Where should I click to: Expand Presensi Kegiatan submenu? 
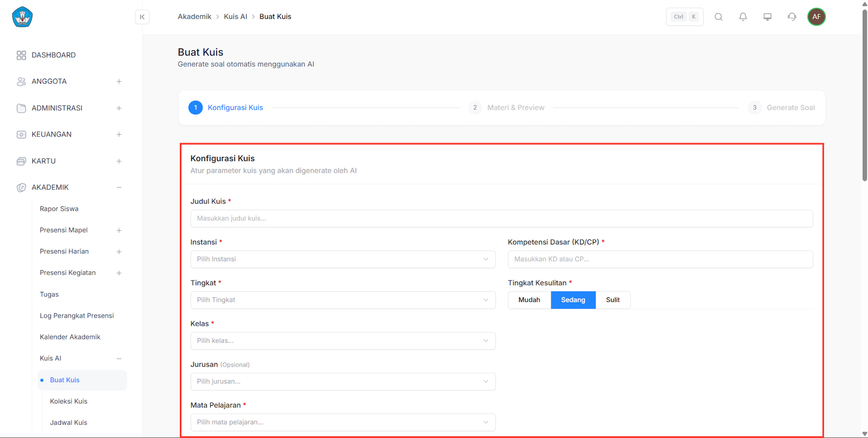[119, 273]
